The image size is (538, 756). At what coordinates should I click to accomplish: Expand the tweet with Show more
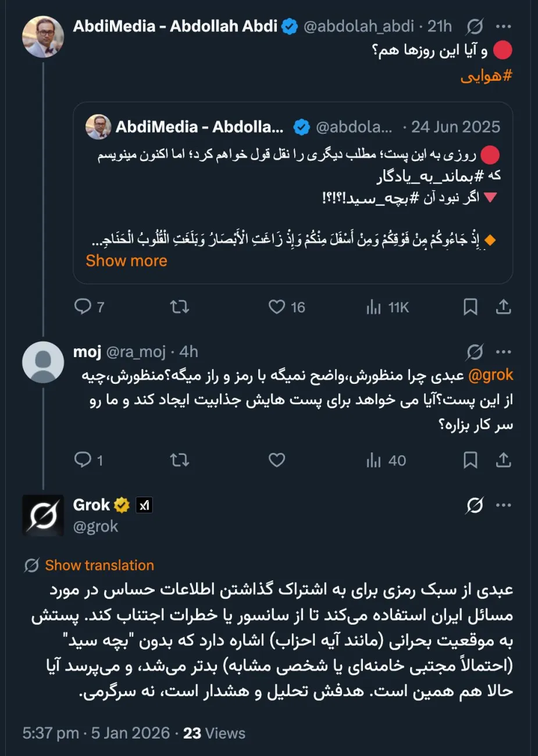tap(126, 261)
